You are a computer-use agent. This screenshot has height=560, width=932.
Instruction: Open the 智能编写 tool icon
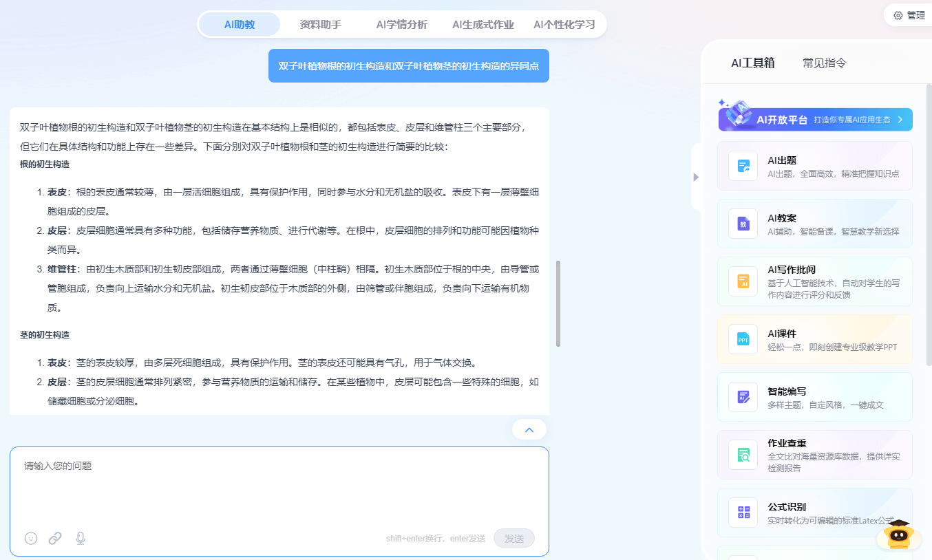(x=743, y=397)
